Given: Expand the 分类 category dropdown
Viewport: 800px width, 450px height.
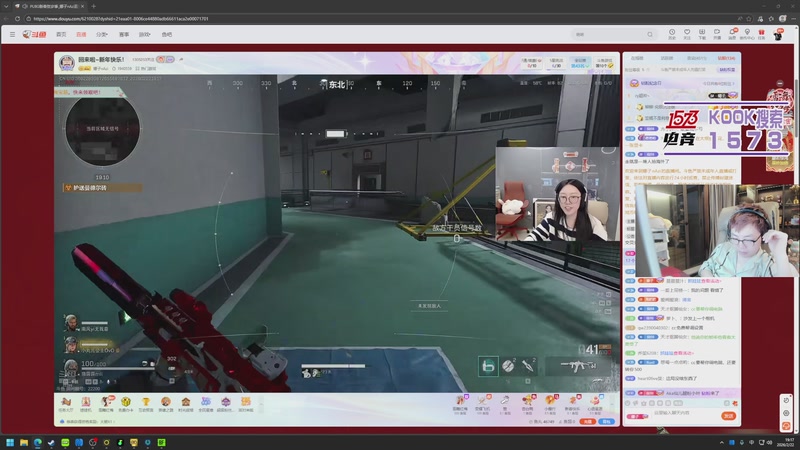Looking at the screenshot, I should (x=102, y=35).
